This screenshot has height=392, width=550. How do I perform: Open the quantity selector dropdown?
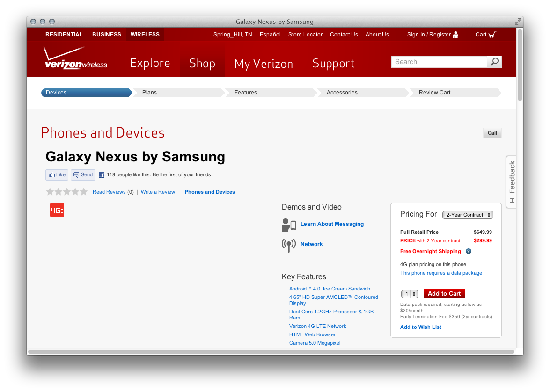point(410,294)
